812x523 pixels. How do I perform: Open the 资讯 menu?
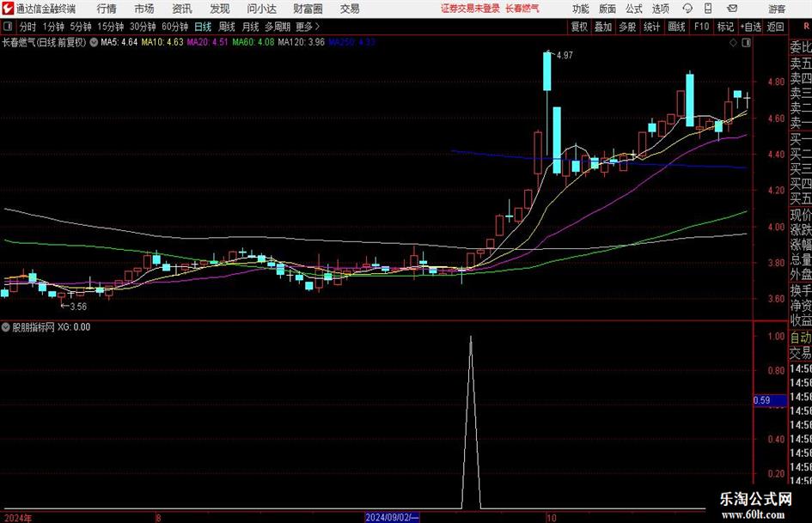point(182,9)
